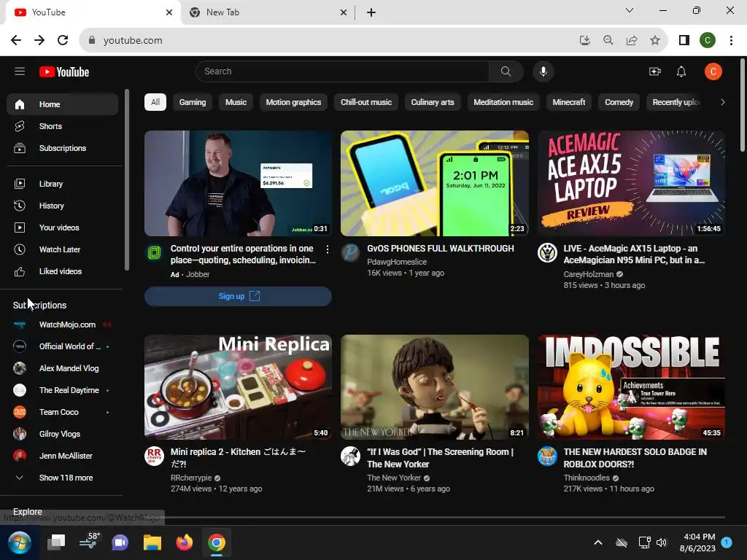The height and width of the screenshot is (560, 747).
Task: Open Alex Mandel Vlog channel
Action: [63, 368]
